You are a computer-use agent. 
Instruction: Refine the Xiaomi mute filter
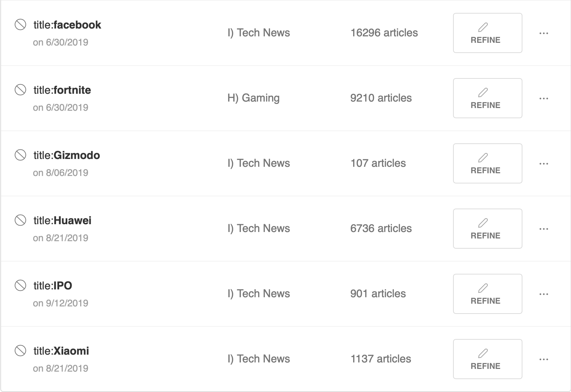click(x=487, y=359)
